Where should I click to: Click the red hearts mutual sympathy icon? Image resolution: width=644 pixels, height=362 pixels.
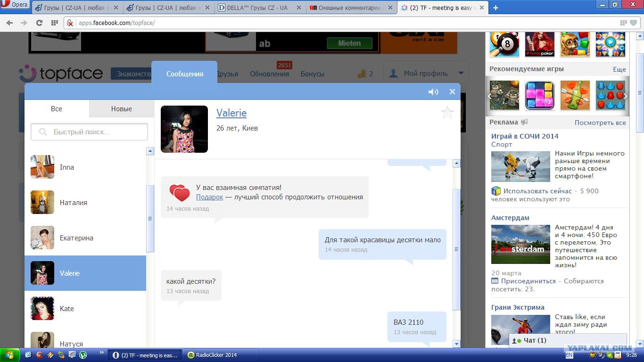click(x=179, y=192)
